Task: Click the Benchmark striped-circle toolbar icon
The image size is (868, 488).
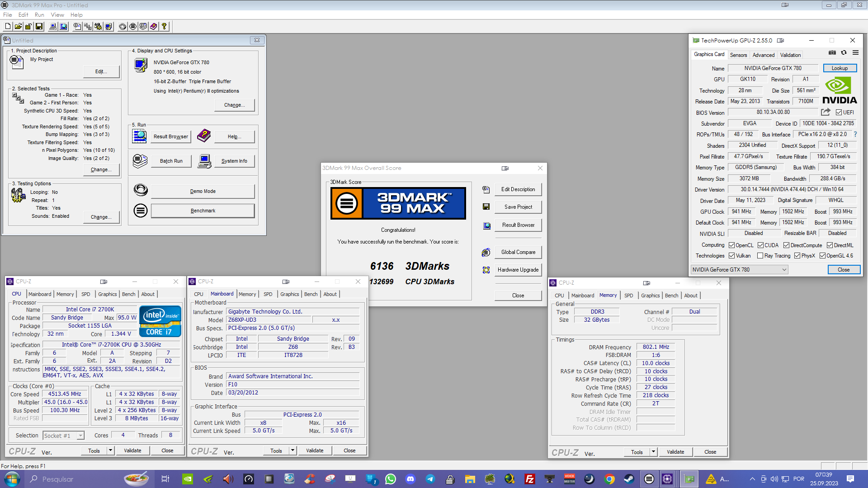Action: pyautogui.click(x=133, y=27)
